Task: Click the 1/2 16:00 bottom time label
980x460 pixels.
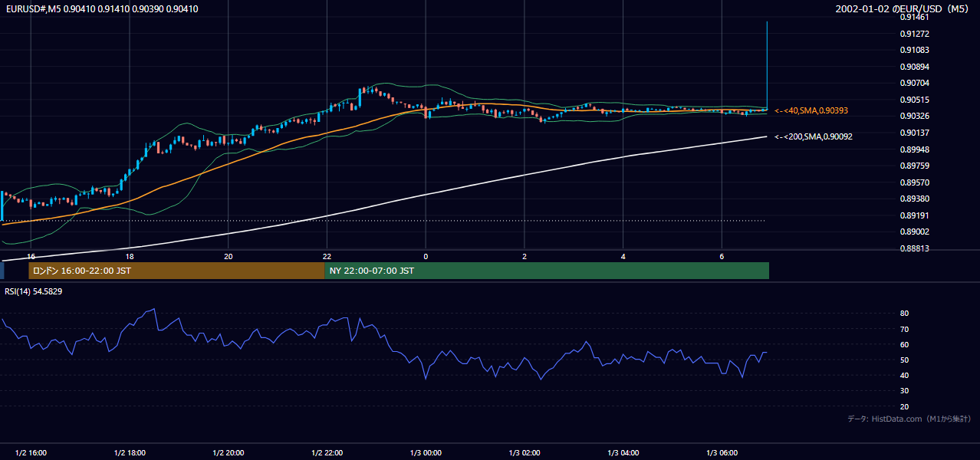Action: (31, 453)
